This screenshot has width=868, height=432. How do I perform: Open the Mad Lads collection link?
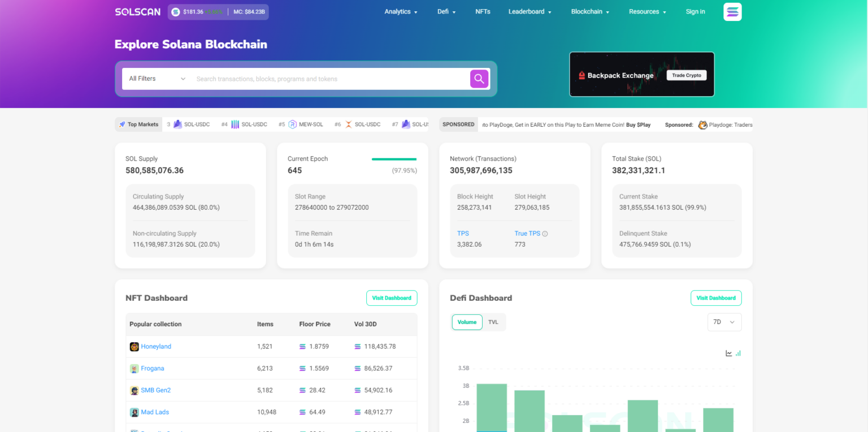tap(155, 412)
